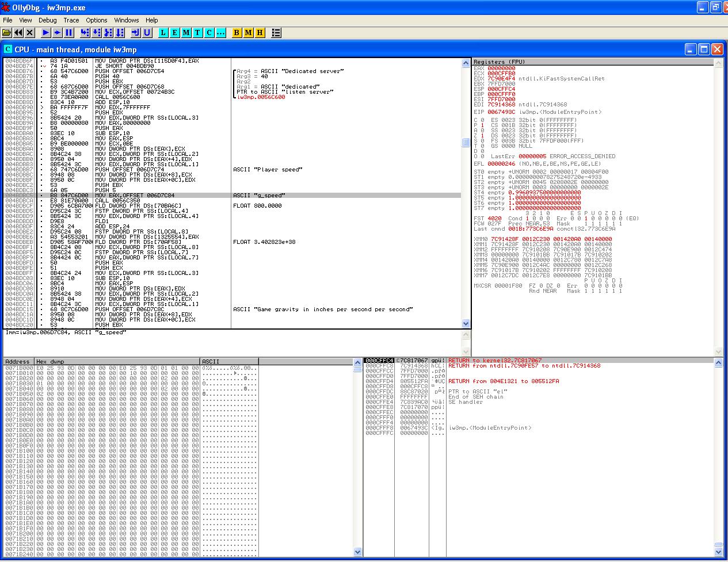
Task: Open the Debug menu
Action: coord(48,20)
